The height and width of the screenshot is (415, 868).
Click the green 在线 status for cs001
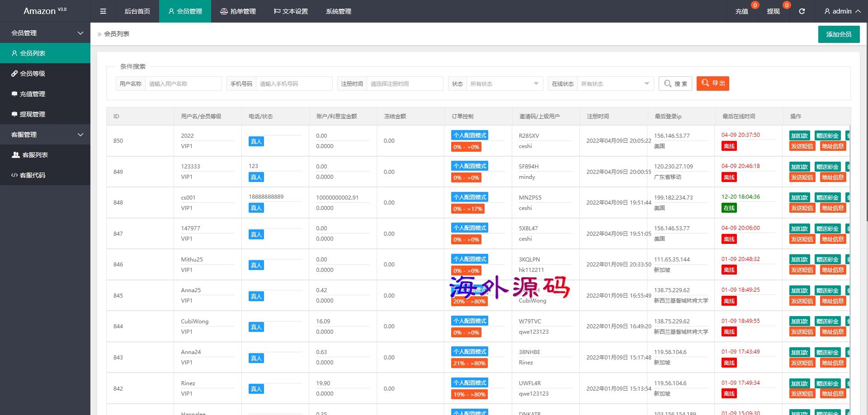pos(729,208)
